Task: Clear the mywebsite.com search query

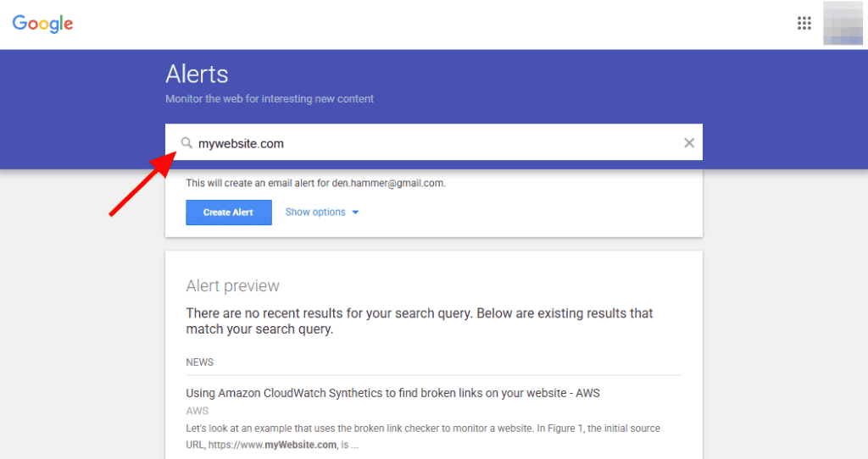Action: pyautogui.click(x=689, y=143)
